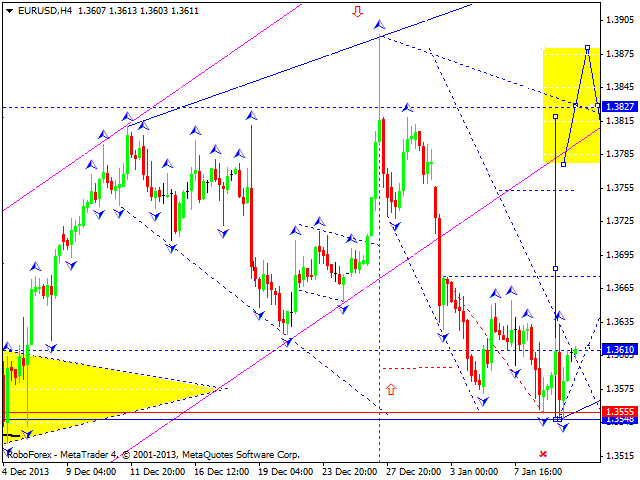The width and height of the screenshot is (640, 480).
Task: Click the 1.3845 price axis value
Action: pyautogui.click(x=620, y=87)
